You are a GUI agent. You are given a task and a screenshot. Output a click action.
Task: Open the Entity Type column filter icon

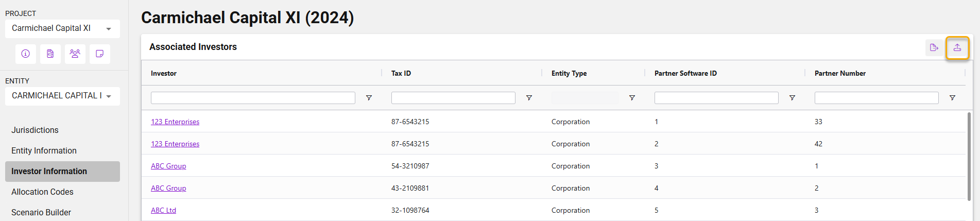click(632, 98)
